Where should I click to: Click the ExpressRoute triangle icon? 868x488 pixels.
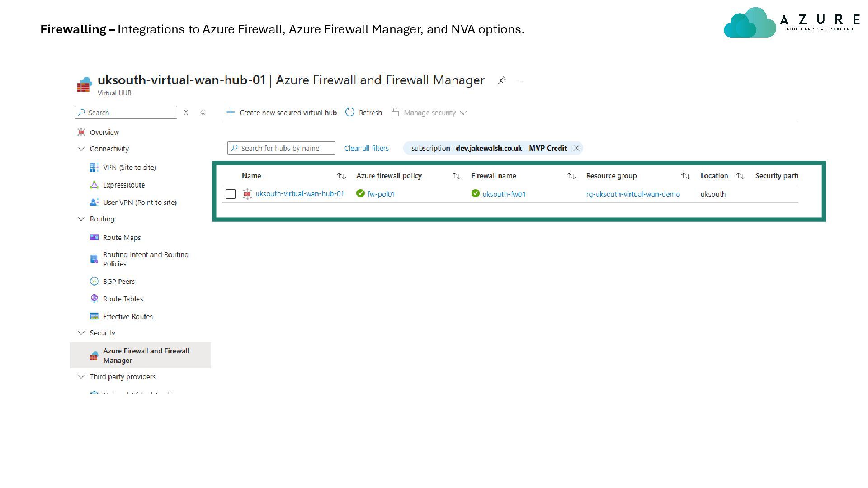tap(94, 185)
